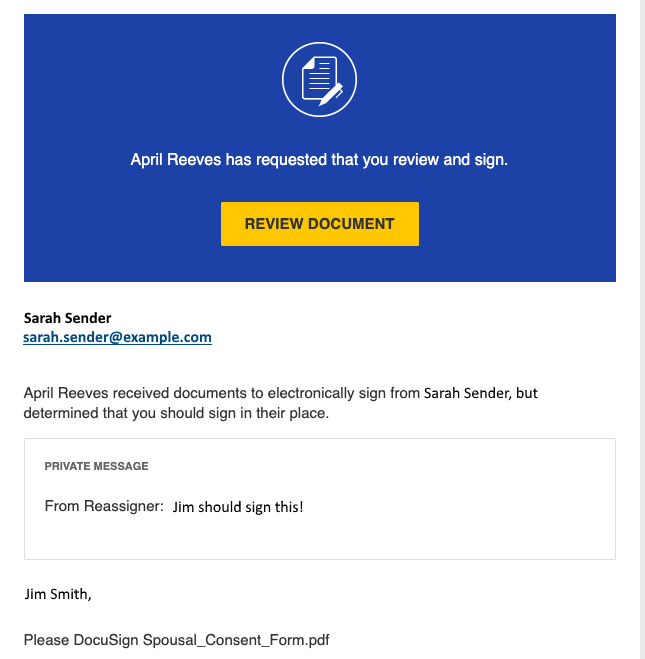645x659 pixels.
Task: Click the PRIVATE MESSAGE heading label
Action: point(96,466)
